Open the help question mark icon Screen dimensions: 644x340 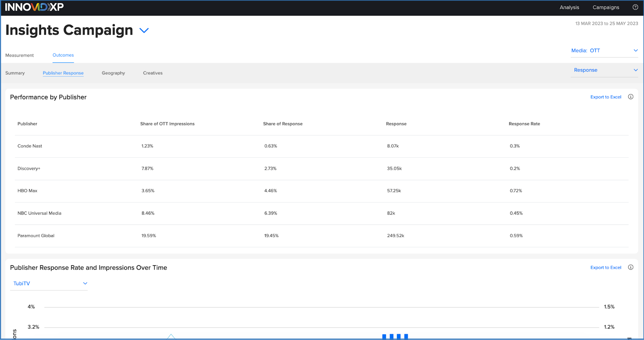[x=635, y=7]
